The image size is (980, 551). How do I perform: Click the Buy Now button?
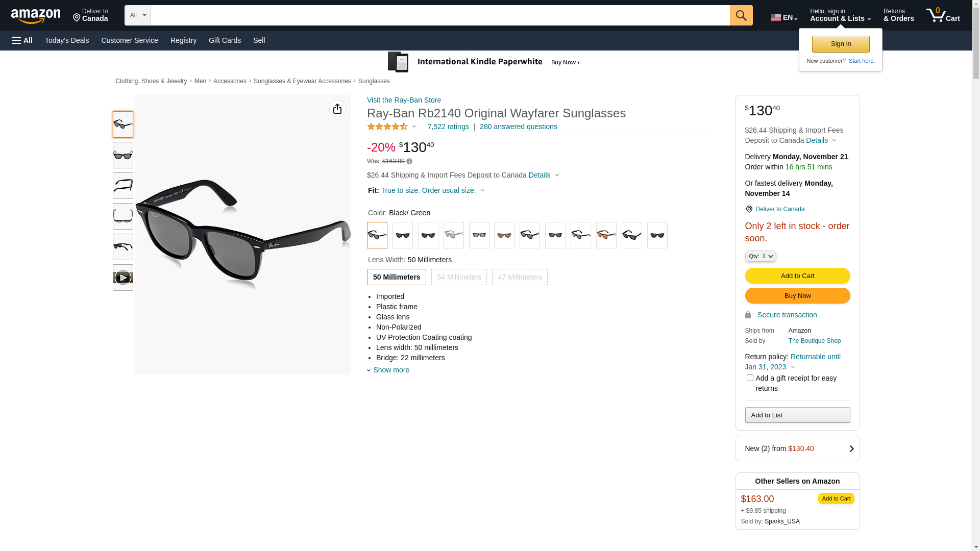click(x=797, y=296)
